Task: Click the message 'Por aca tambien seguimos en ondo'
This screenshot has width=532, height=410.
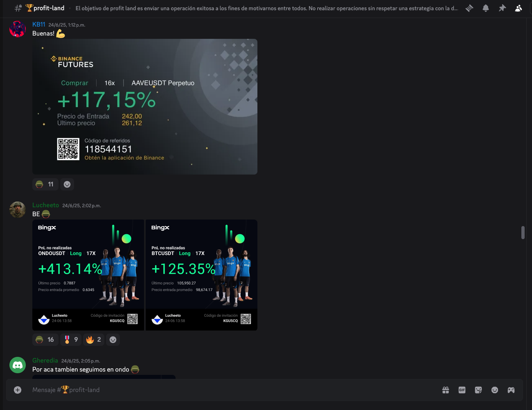Action: click(81, 370)
